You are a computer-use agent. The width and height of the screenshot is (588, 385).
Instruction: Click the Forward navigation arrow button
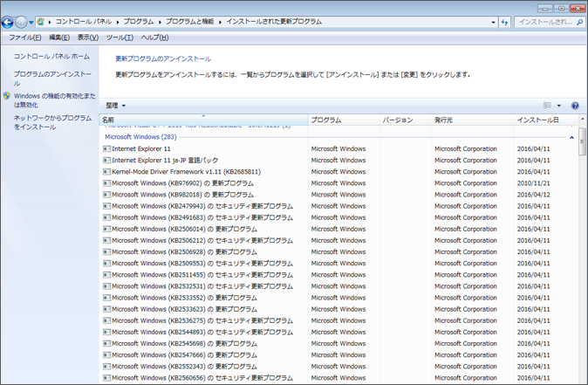click(x=21, y=23)
